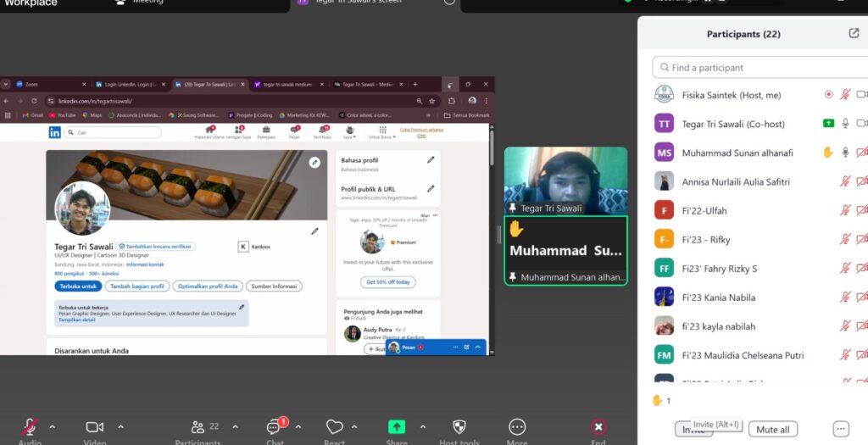Open YouTube bookmark in bookmarks bar
The width and height of the screenshot is (868, 445).
click(63, 115)
